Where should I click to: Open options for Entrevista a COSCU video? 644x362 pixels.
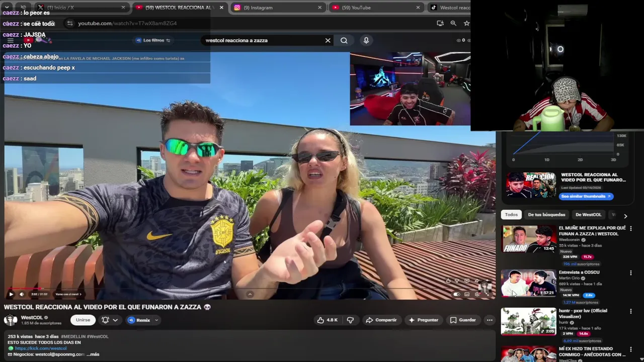coord(630,273)
